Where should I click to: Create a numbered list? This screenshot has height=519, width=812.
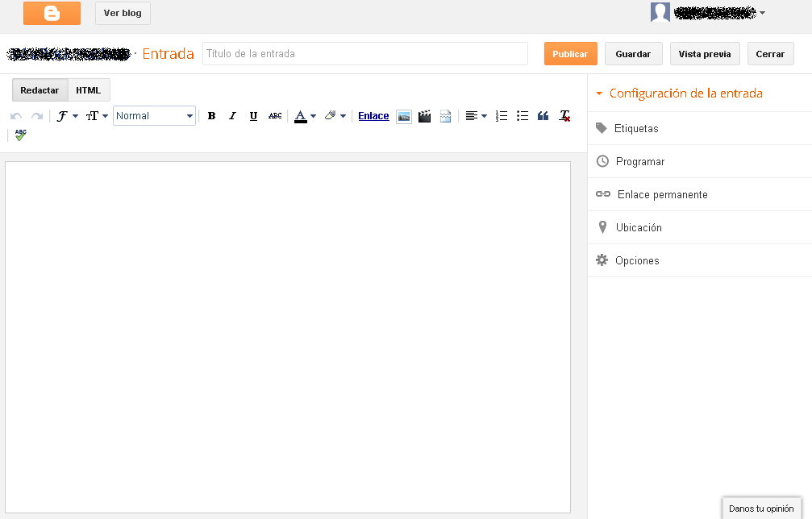tap(502, 116)
